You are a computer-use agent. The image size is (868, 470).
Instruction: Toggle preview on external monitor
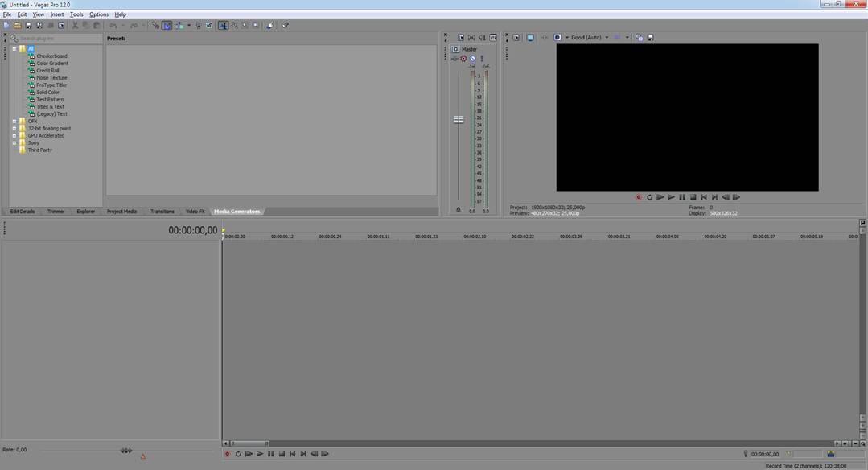coord(530,38)
